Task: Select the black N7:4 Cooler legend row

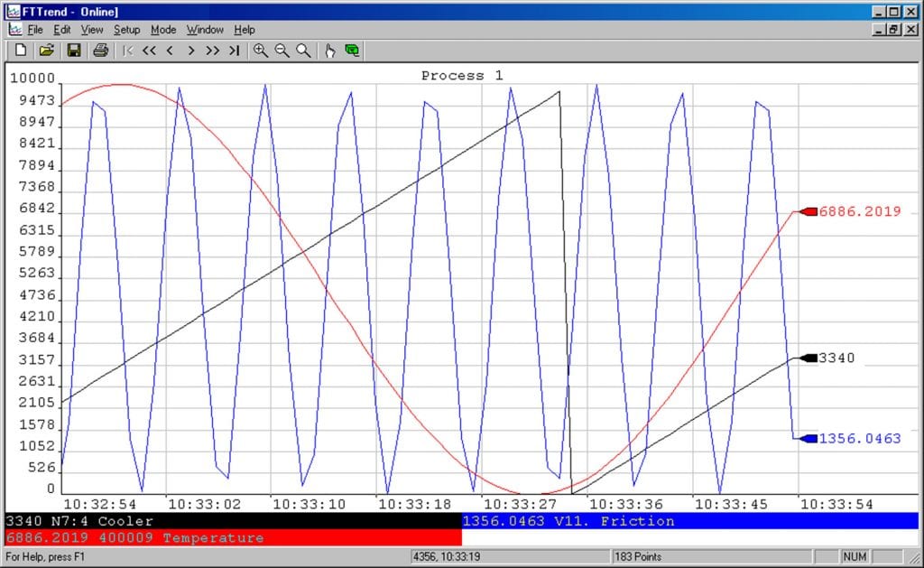Action: click(x=234, y=521)
